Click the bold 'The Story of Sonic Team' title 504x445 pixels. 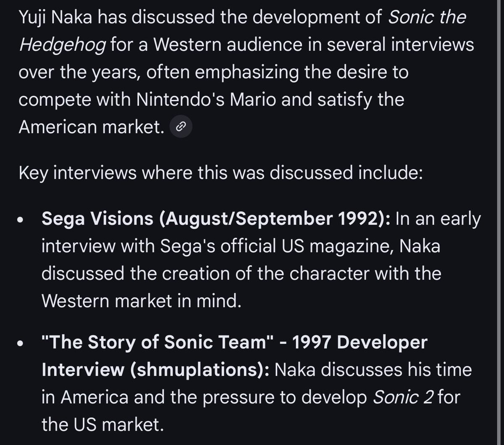pos(156,343)
